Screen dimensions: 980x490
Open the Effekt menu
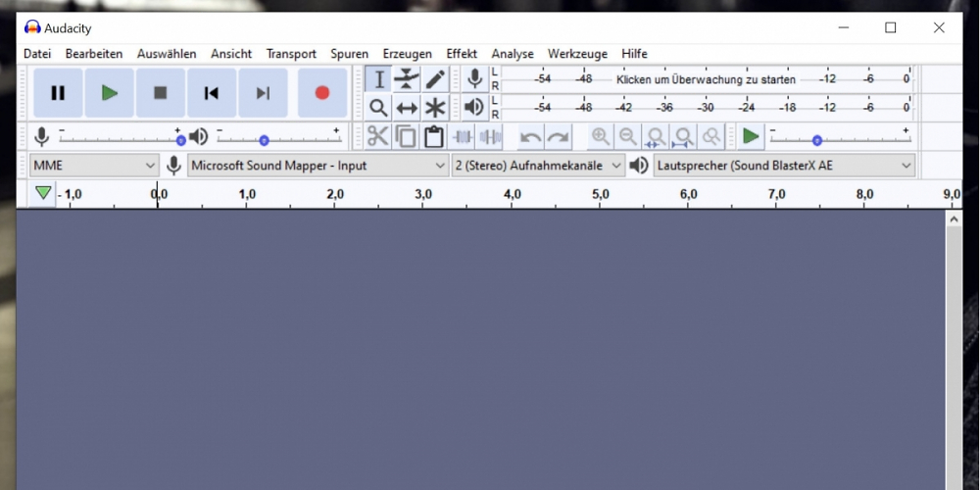coord(462,54)
